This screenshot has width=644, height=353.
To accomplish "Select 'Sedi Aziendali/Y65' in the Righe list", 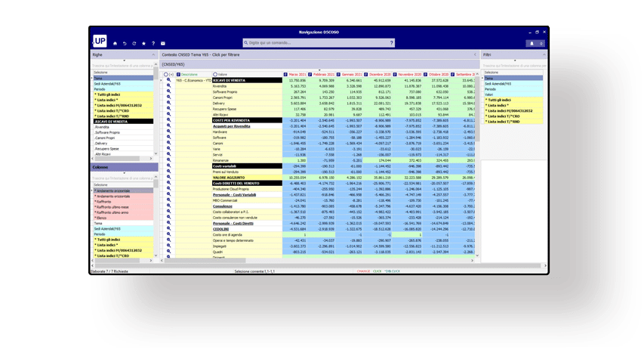I will 106,83.
